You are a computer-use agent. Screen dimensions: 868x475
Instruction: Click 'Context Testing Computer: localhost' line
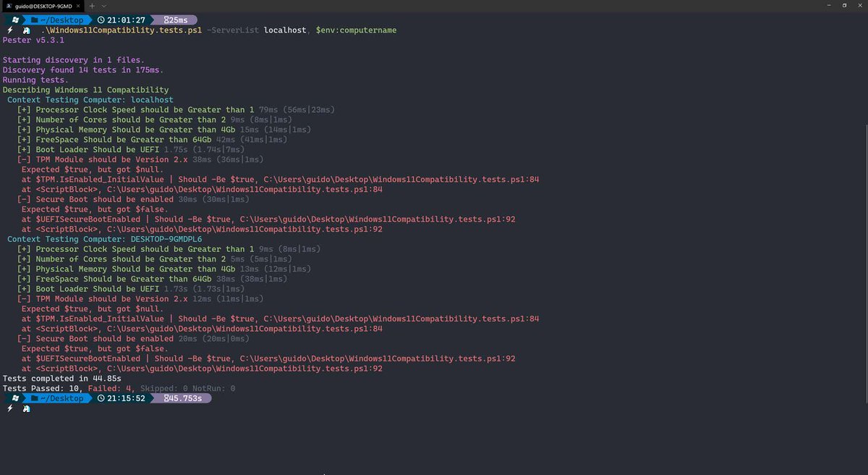[x=90, y=100]
